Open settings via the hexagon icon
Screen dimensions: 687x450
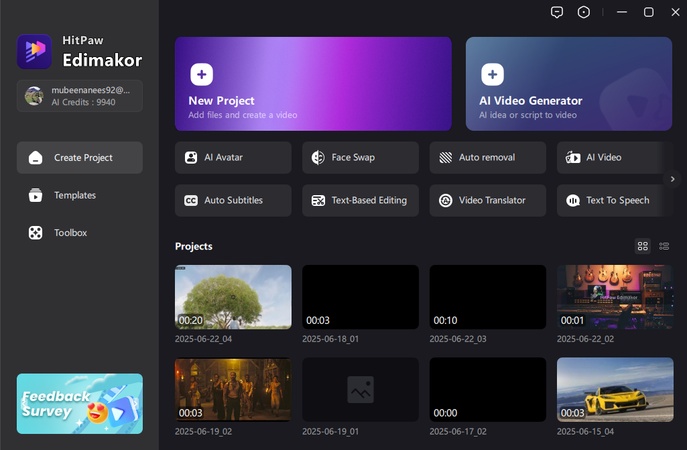584,12
